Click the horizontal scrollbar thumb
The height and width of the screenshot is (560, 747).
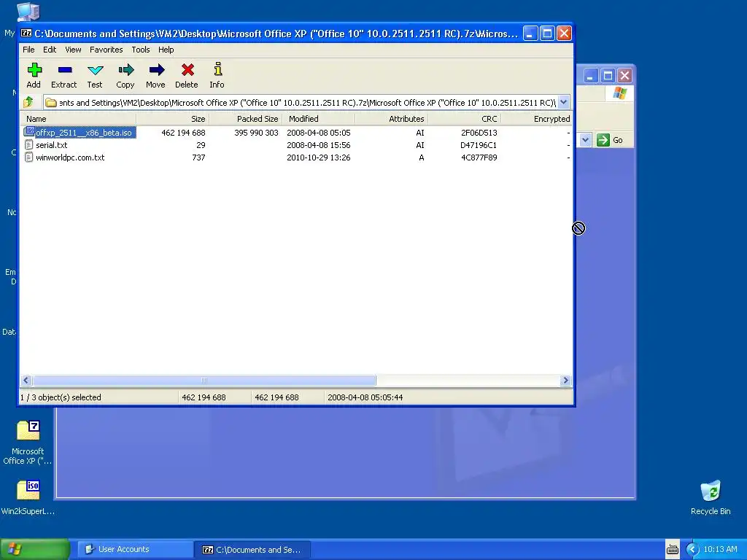204,380
